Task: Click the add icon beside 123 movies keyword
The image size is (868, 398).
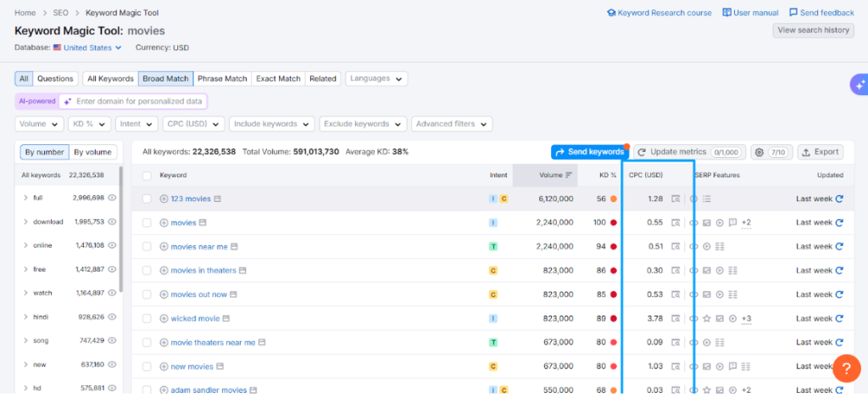Action: (x=164, y=199)
